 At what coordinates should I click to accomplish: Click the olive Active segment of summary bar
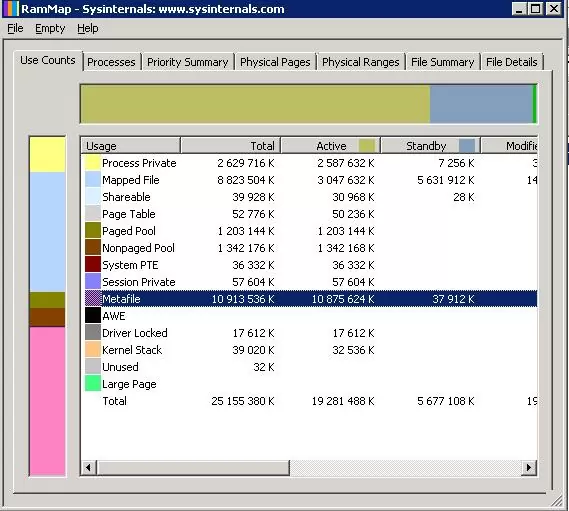[x=255, y=104]
